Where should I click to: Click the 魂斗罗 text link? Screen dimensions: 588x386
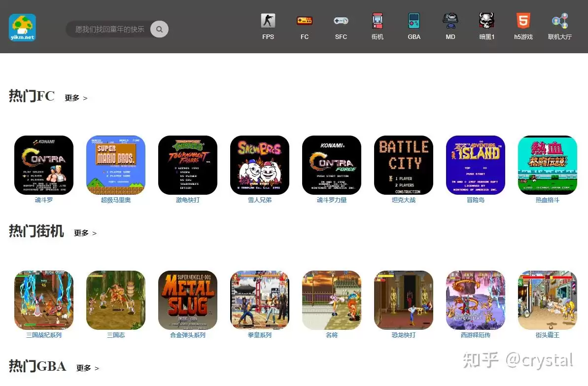44,200
